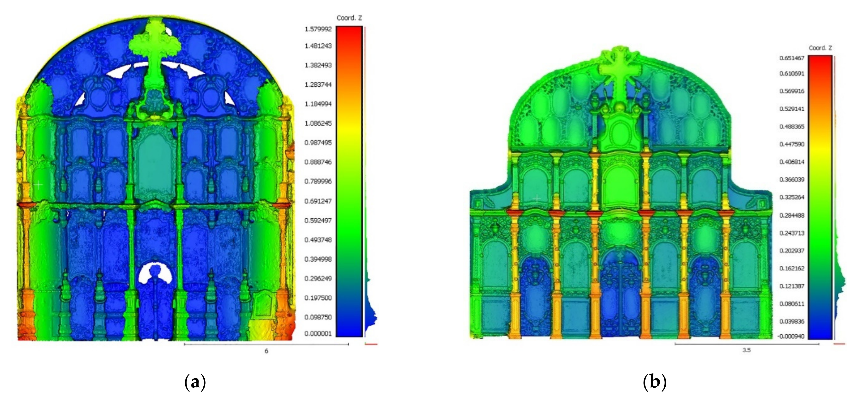
Task: Click the figure label (a)
Action: pyautogui.click(x=195, y=382)
